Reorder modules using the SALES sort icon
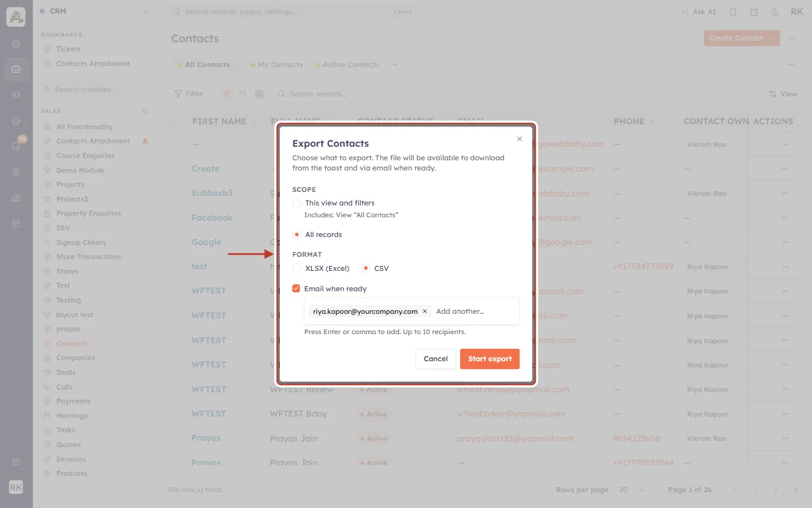812x508 pixels. tap(145, 111)
